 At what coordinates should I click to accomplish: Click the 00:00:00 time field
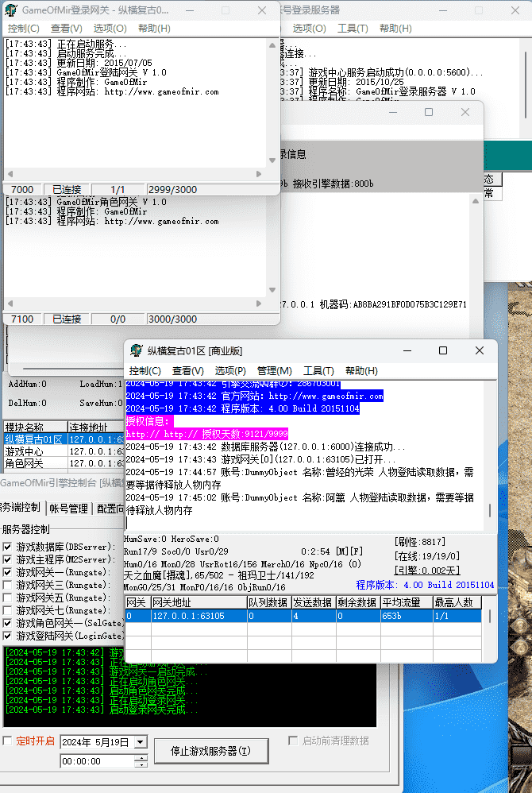pyautogui.click(x=98, y=761)
